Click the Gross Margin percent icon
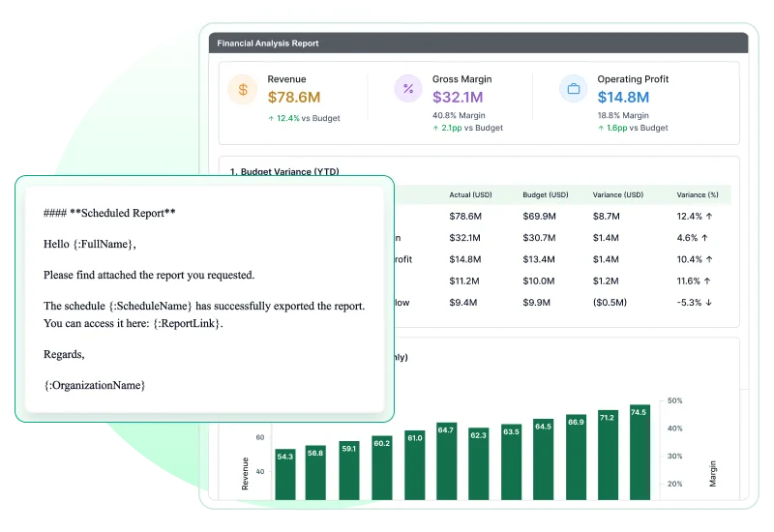Viewport: 774px width, 532px height. (x=407, y=89)
